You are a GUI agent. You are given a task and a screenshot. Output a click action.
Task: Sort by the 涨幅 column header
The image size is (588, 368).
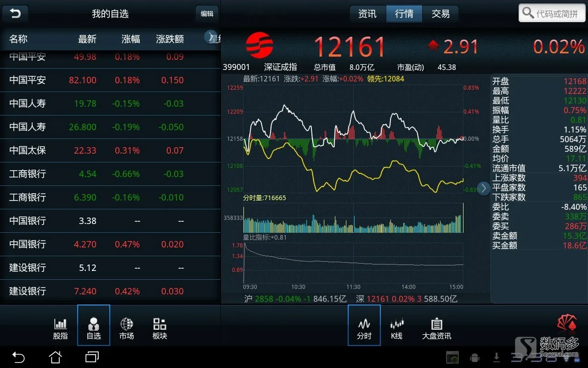tap(131, 39)
